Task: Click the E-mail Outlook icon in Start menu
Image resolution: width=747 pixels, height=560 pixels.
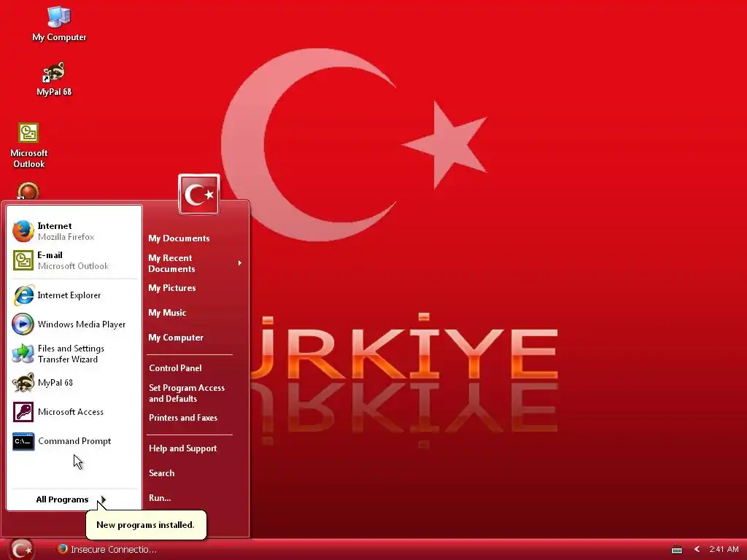Action: click(23, 260)
